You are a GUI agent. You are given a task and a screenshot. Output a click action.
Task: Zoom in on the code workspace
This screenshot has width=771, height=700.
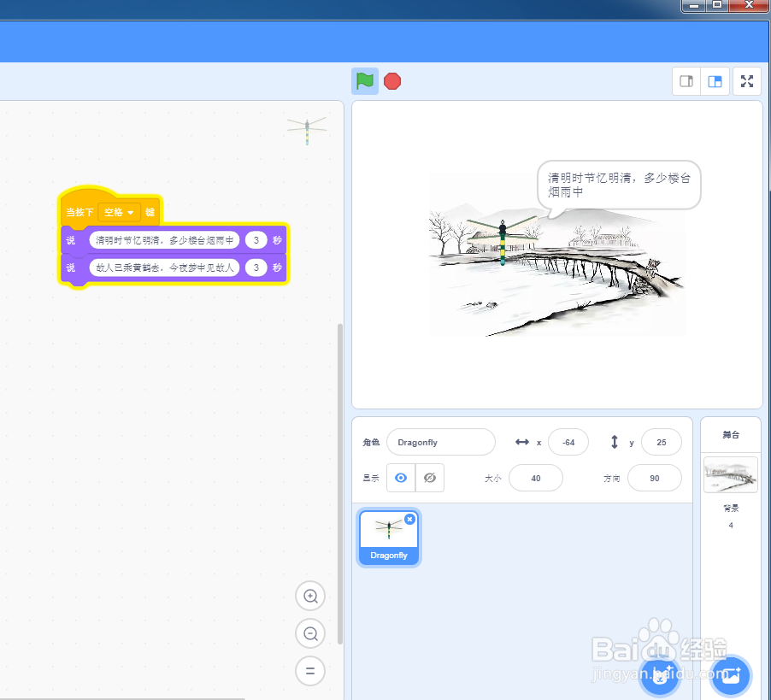[x=310, y=597]
